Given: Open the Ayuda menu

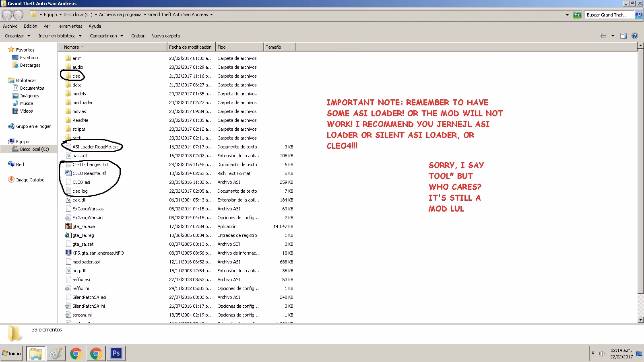Looking at the screenshot, I should [95, 26].
